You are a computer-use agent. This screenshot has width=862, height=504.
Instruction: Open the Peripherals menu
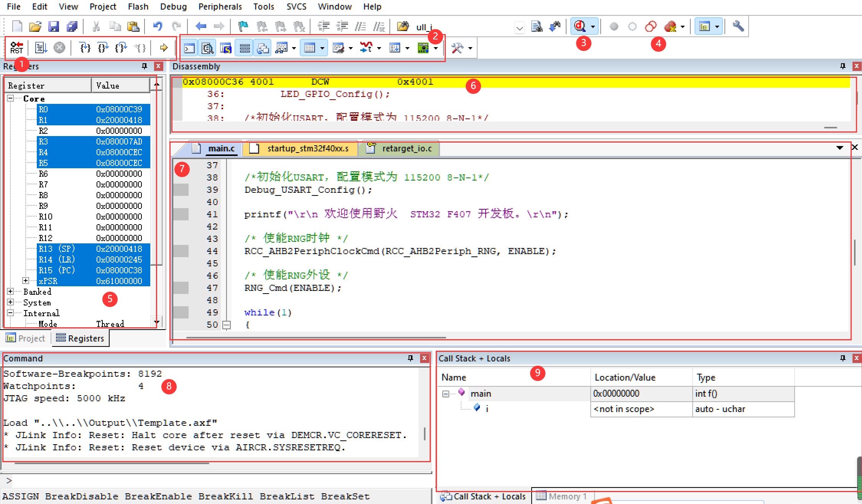coord(220,7)
